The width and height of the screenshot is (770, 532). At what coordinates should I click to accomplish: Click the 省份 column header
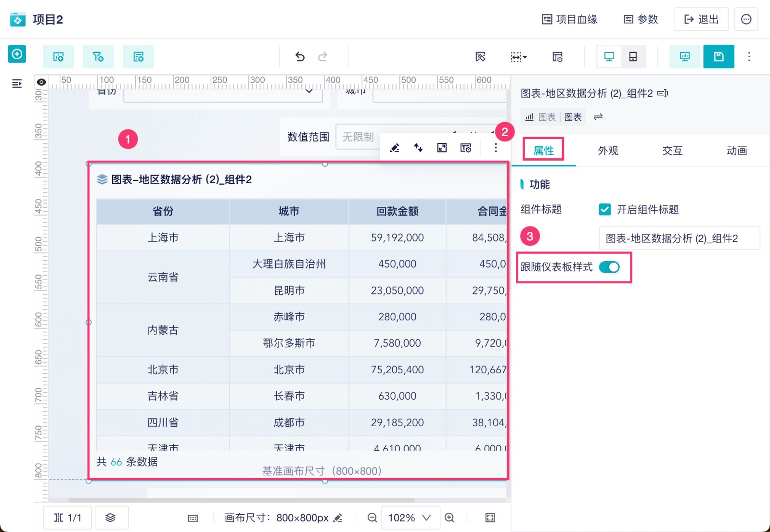click(x=163, y=211)
